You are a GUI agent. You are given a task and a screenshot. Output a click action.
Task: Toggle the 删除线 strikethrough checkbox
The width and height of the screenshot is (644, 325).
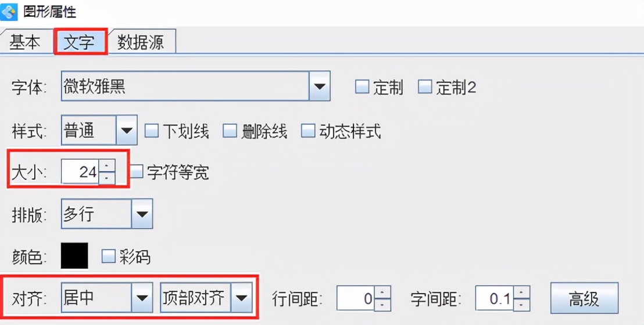230,131
